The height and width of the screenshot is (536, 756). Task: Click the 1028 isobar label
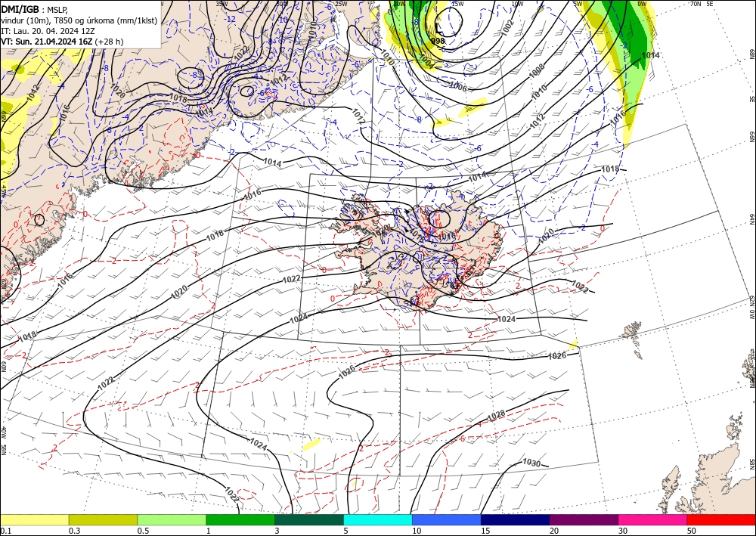click(497, 415)
